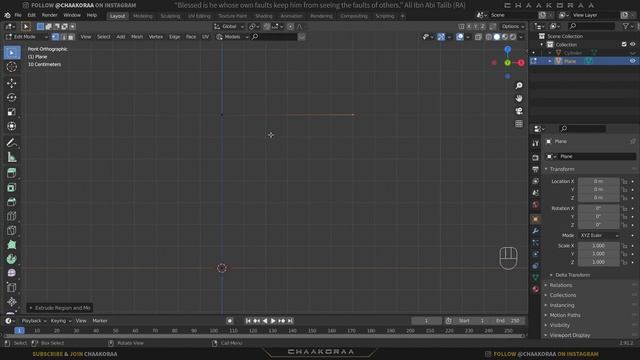The image size is (640, 360).
Task: Switch to wireframe viewport shading
Action: point(489,37)
